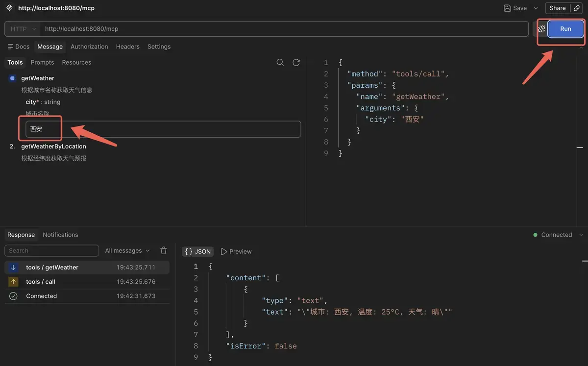Image resolution: width=588 pixels, height=366 pixels.
Task: Refresh the tools list
Action: click(x=296, y=62)
